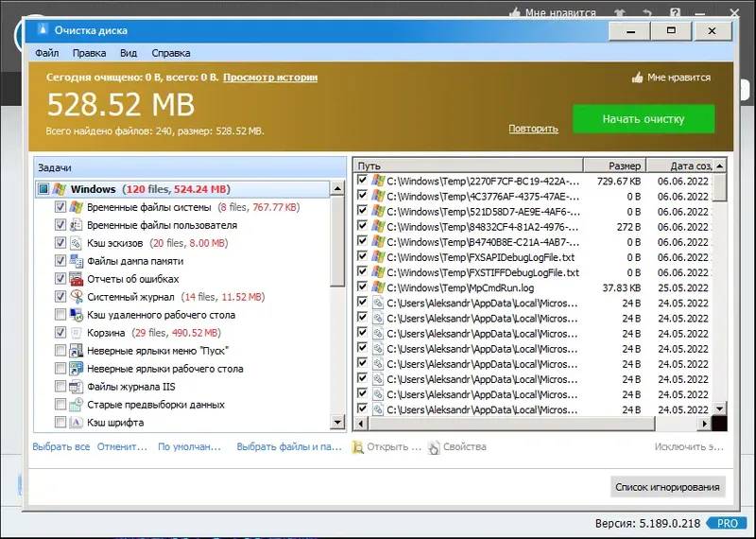756x539 pixels.
Task: Click the 'Дата соз' column header
Action: click(x=679, y=165)
